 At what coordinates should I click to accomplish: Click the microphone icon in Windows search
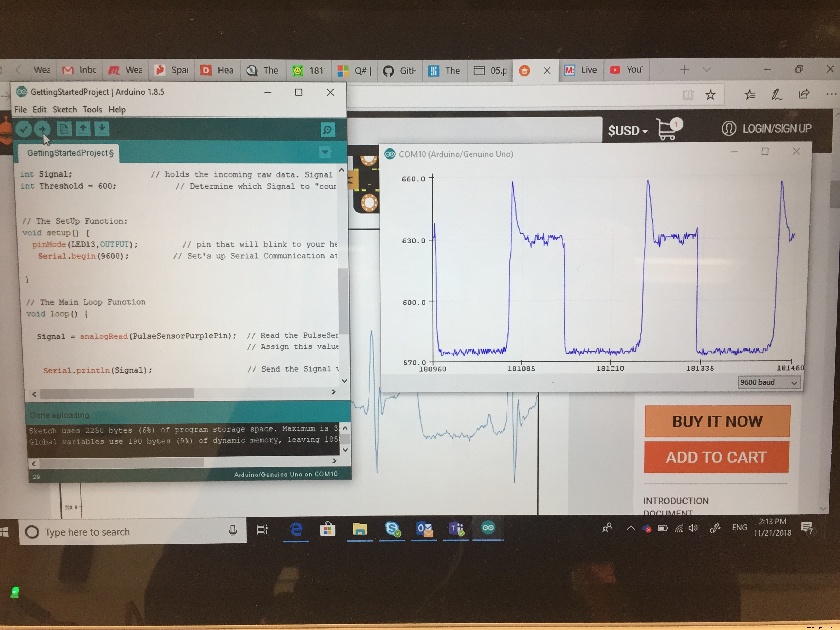(x=233, y=530)
